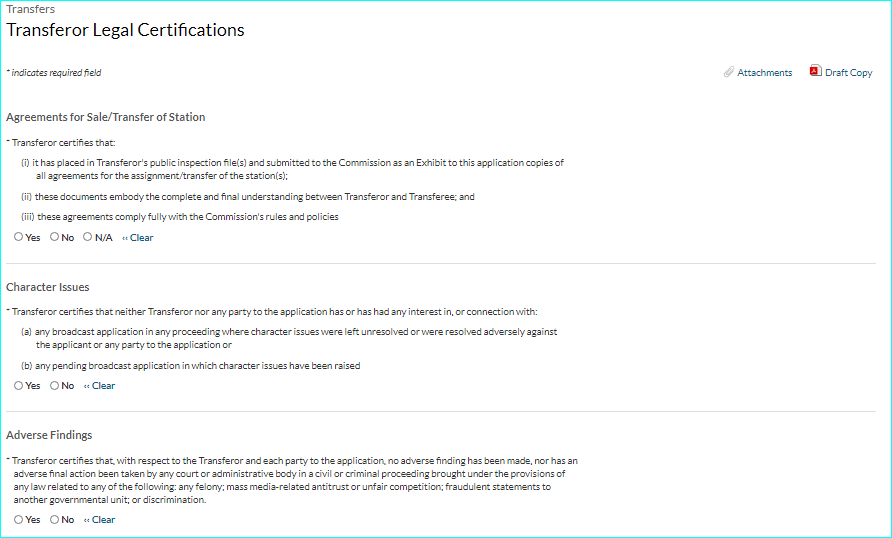Click the paperclip Attachments icon
Image resolution: width=892 pixels, height=538 pixels.
(x=729, y=72)
